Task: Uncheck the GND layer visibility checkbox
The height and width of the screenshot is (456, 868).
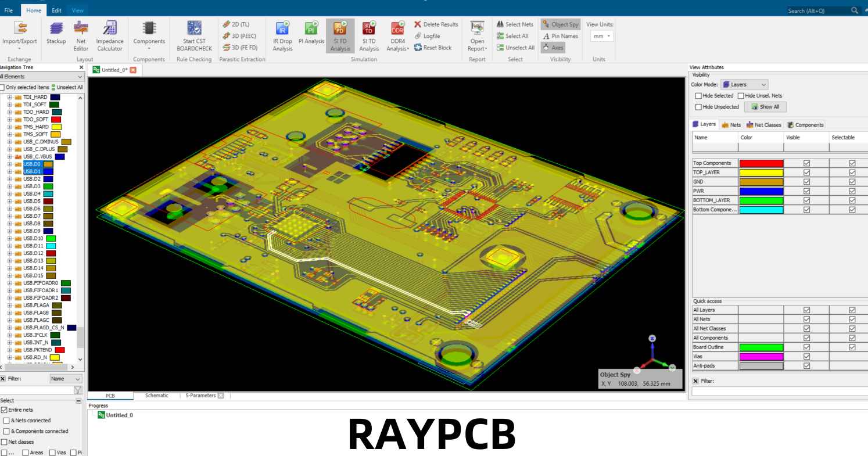Action: [806, 181]
